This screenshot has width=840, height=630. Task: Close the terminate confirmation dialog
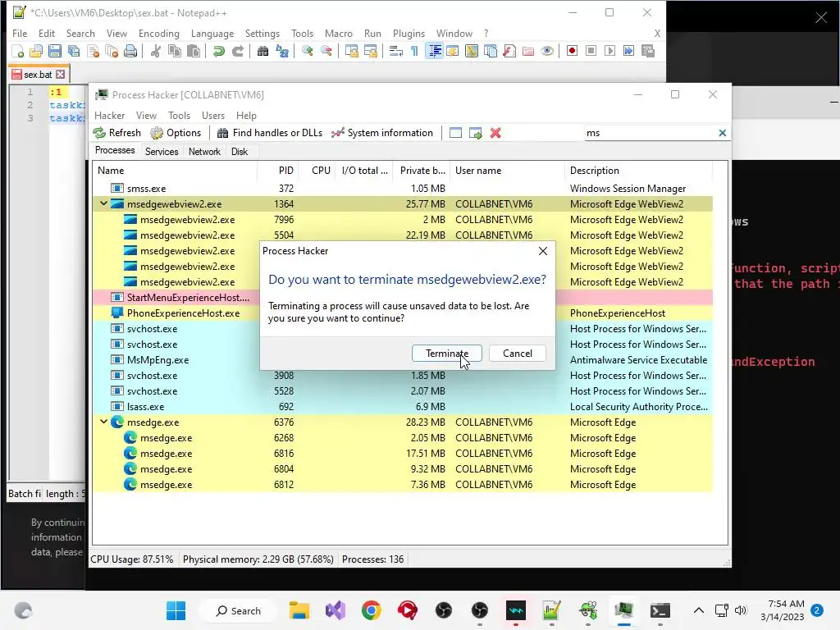pos(543,251)
